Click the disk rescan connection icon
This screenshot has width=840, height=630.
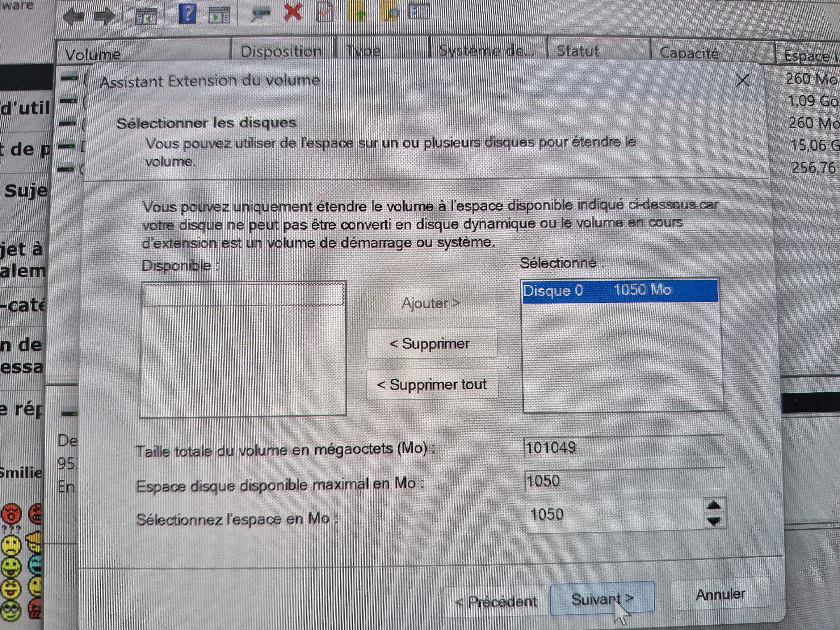(x=261, y=14)
